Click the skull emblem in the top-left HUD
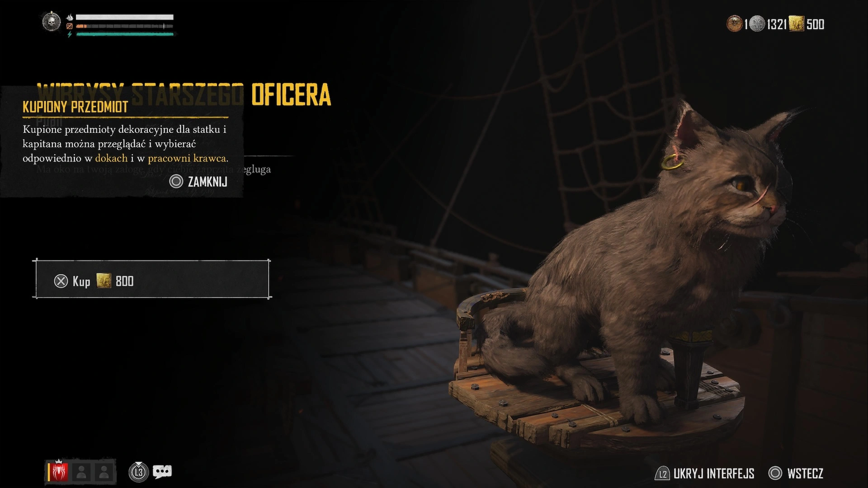The height and width of the screenshot is (488, 868). pyautogui.click(x=51, y=21)
